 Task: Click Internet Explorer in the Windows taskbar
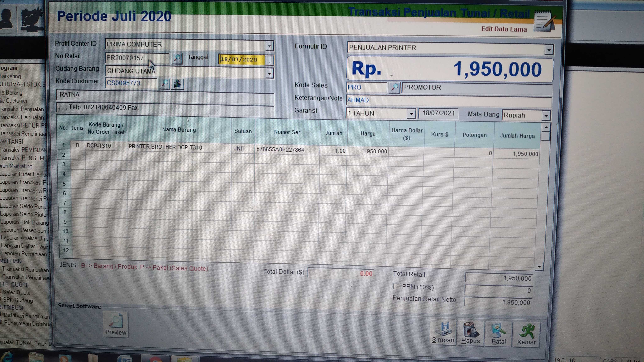pyautogui.click(x=7, y=357)
